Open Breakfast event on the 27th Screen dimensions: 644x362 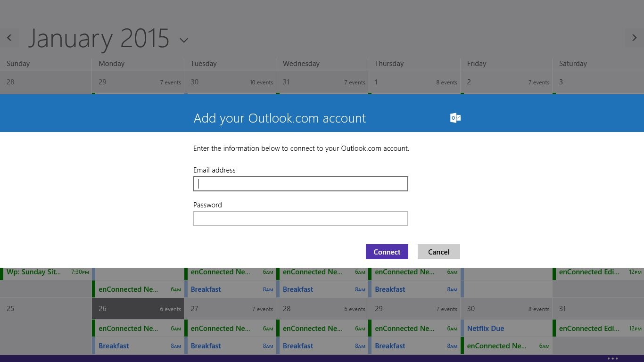(x=230, y=346)
